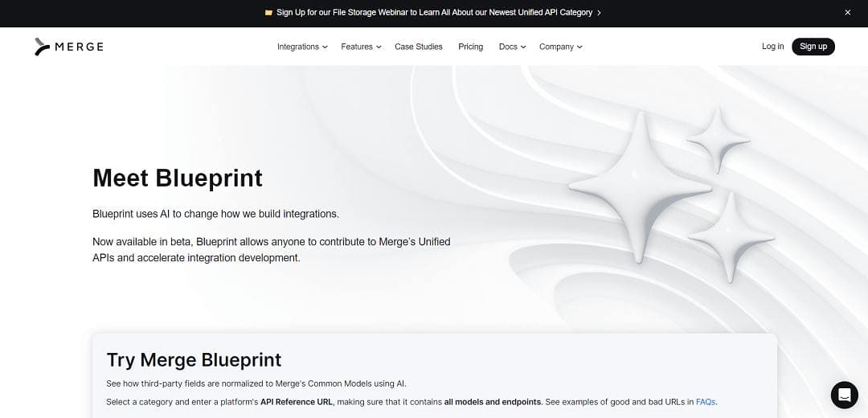Click the MERGE wordmark text
868x418 pixels.
(x=79, y=47)
